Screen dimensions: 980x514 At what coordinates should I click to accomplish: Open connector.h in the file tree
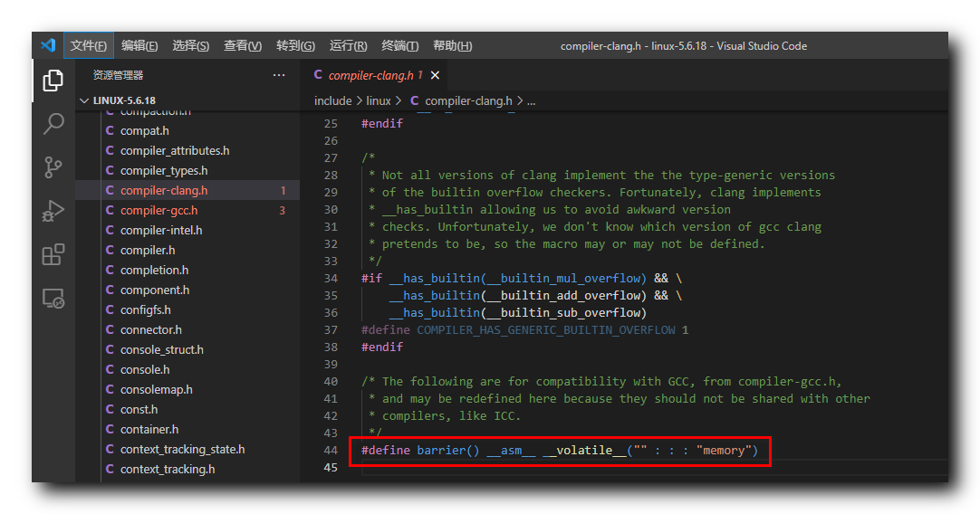coord(150,329)
